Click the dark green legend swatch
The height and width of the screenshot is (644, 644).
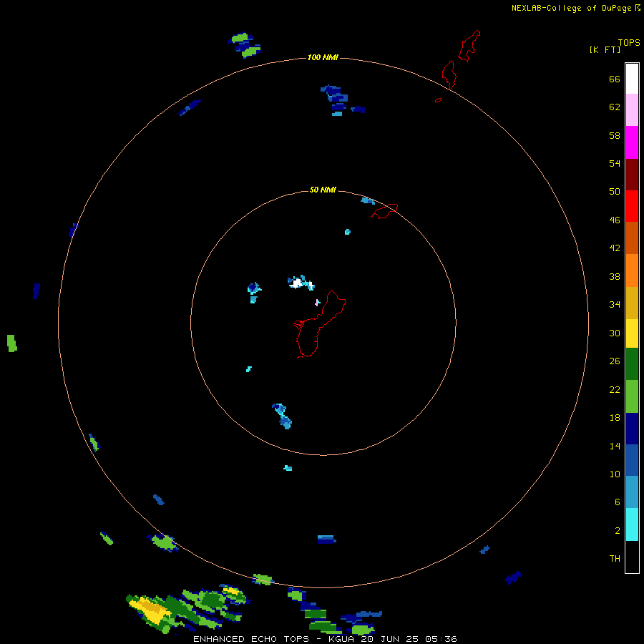point(632,364)
